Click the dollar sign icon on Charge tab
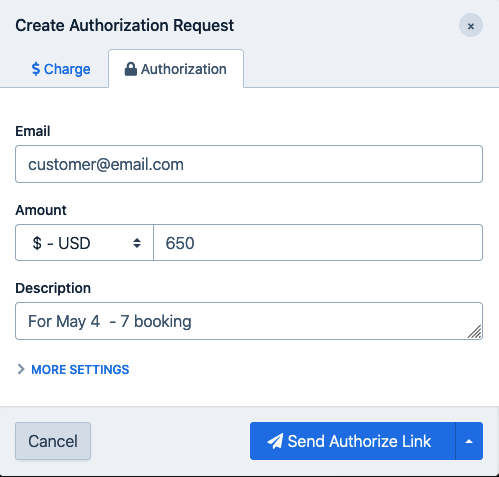The image size is (499, 477). click(36, 69)
